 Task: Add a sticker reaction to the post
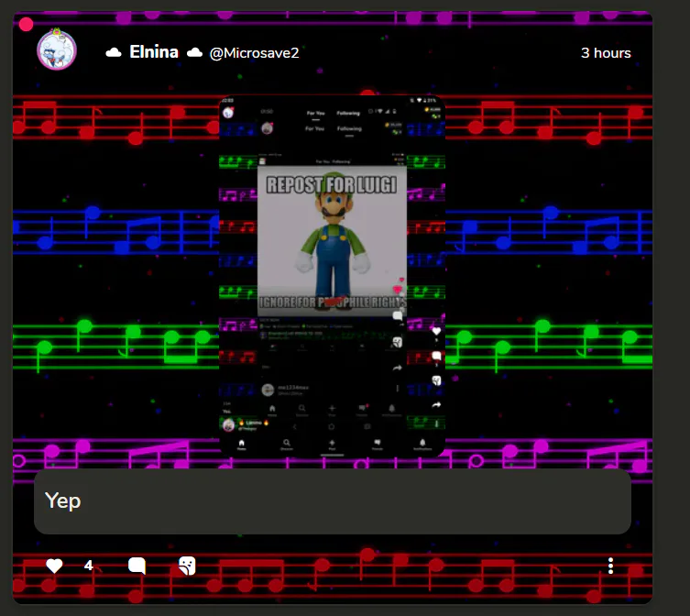187,566
